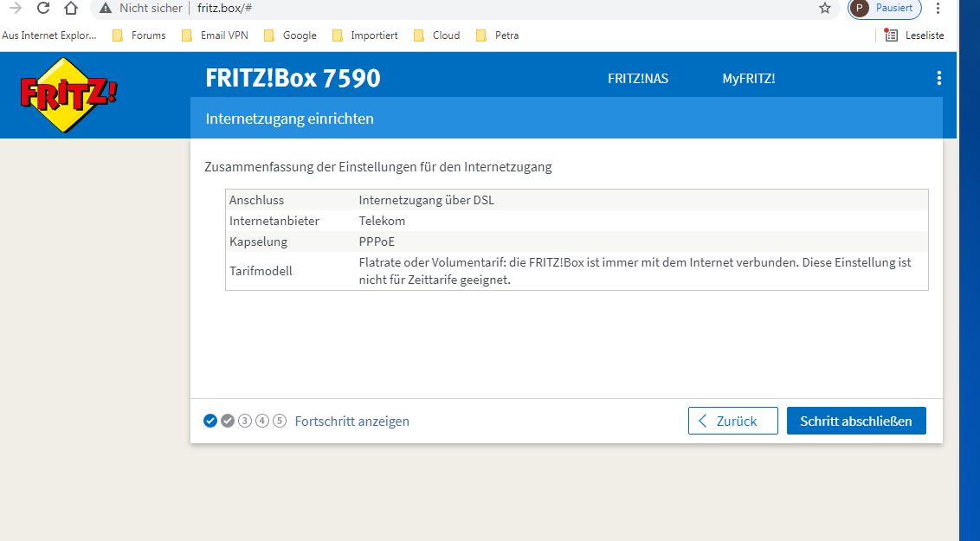
Task: Open MyFRITZ! from the header
Action: point(749,79)
